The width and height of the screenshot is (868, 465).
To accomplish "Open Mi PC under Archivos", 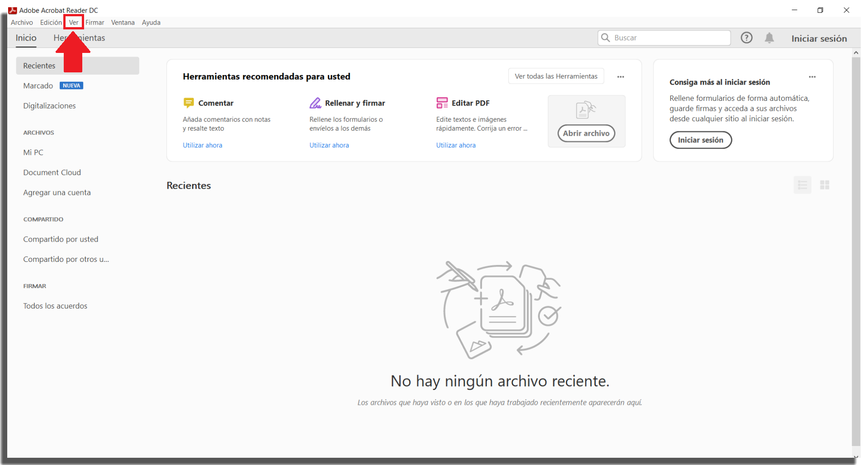I will pyautogui.click(x=33, y=152).
